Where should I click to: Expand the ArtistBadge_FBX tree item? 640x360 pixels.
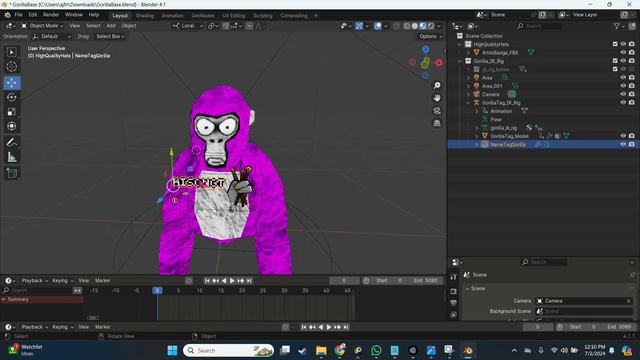(469, 53)
